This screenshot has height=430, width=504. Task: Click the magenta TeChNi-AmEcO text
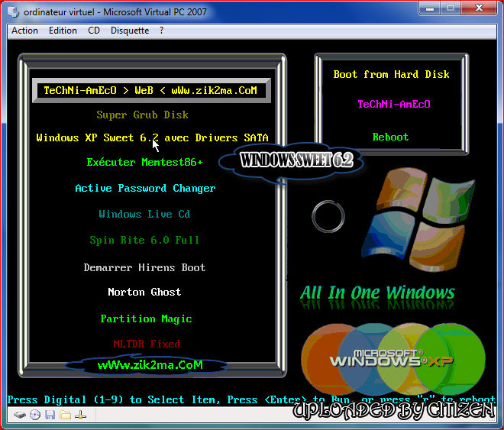point(394,104)
